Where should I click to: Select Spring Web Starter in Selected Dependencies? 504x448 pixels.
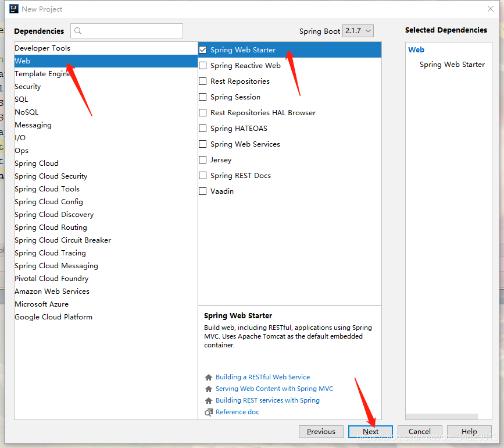point(452,65)
